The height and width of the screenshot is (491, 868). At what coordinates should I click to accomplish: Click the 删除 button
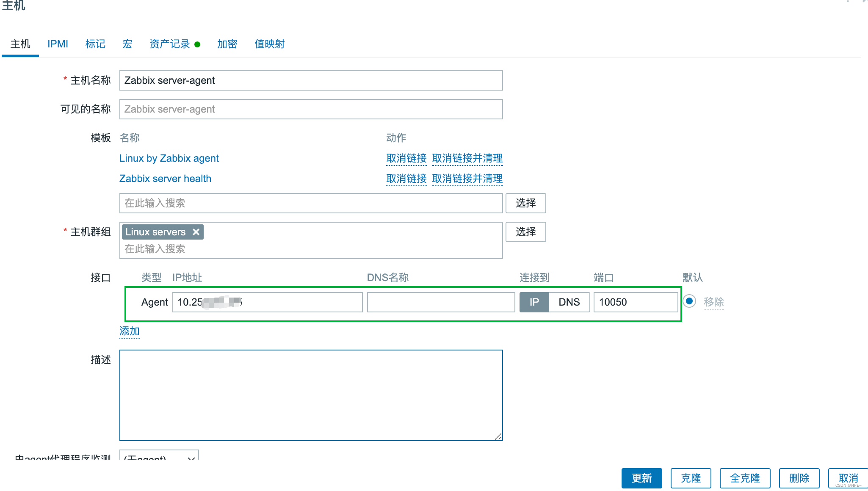point(799,478)
